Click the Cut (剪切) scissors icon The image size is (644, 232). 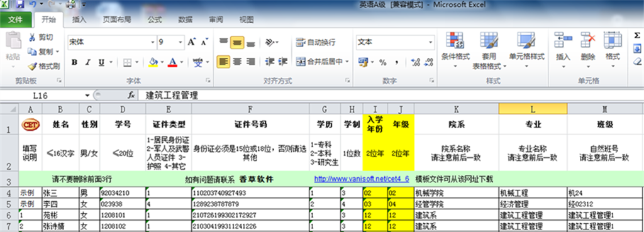tap(32, 38)
